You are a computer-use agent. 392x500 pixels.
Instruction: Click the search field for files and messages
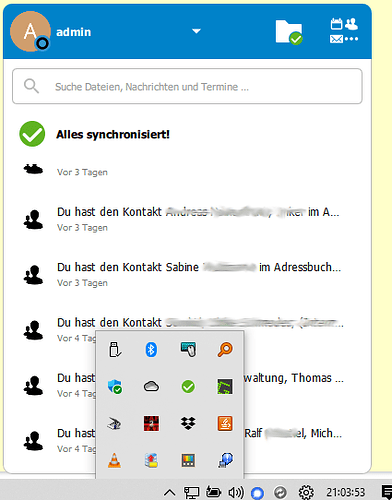pos(187,86)
